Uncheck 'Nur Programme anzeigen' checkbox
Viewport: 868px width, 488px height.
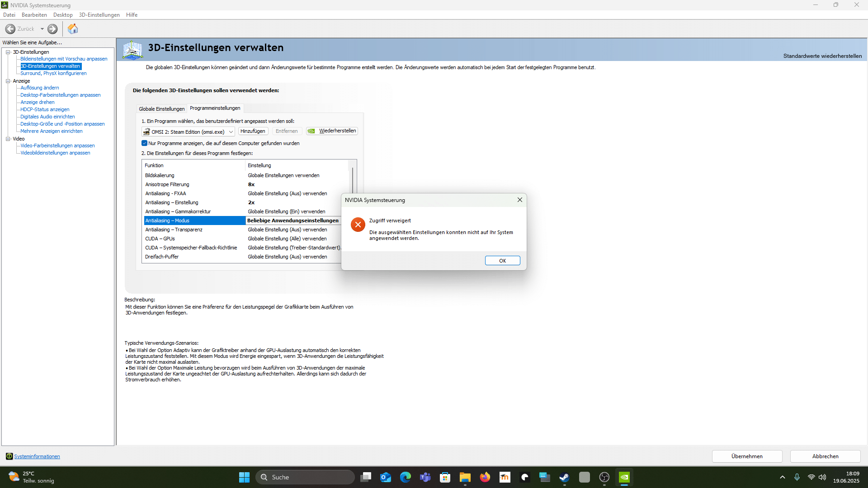pos(145,143)
